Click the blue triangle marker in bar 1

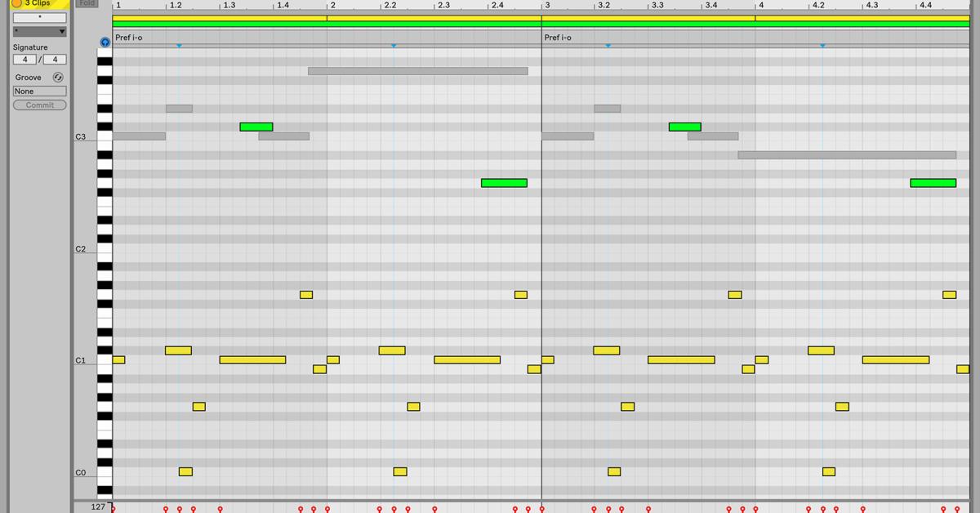click(180, 46)
